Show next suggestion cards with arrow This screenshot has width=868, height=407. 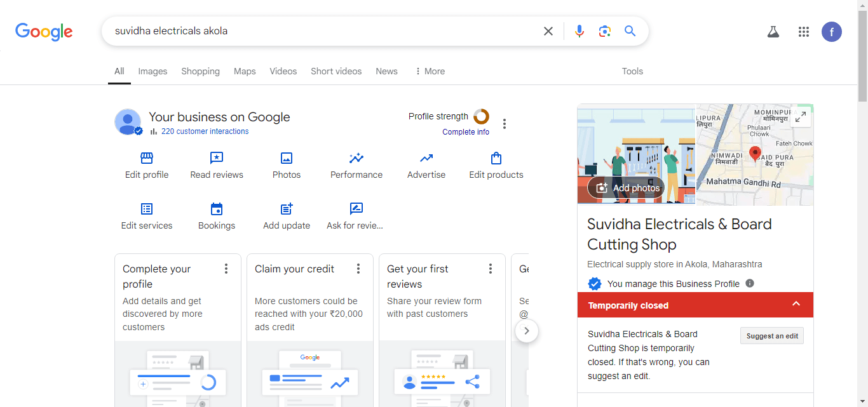[527, 331]
